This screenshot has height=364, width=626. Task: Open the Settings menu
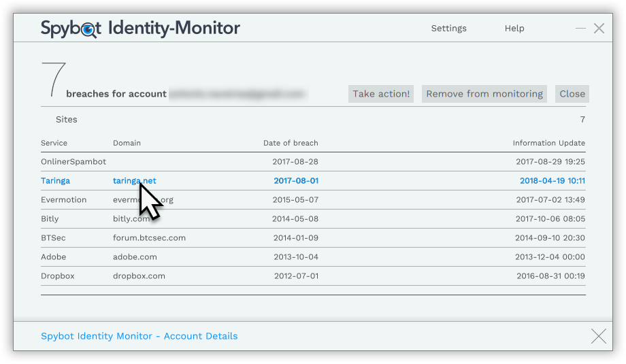pos(448,29)
